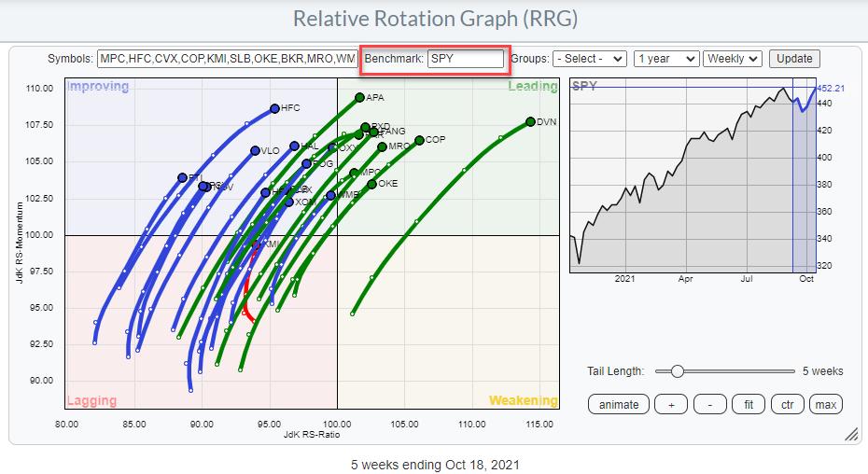The width and height of the screenshot is (868, 474).
Task: Expand the 1 year period dropdown
Action: 665,58
